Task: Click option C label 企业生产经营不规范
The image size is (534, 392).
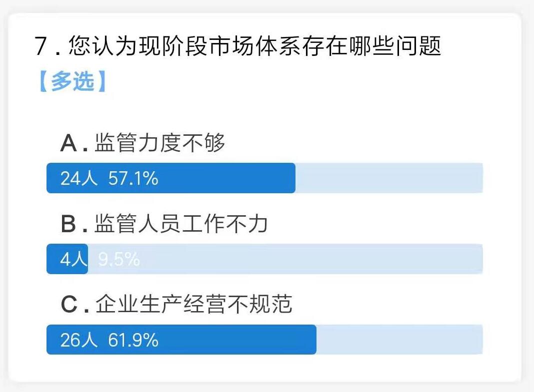Action: point(176,304)
